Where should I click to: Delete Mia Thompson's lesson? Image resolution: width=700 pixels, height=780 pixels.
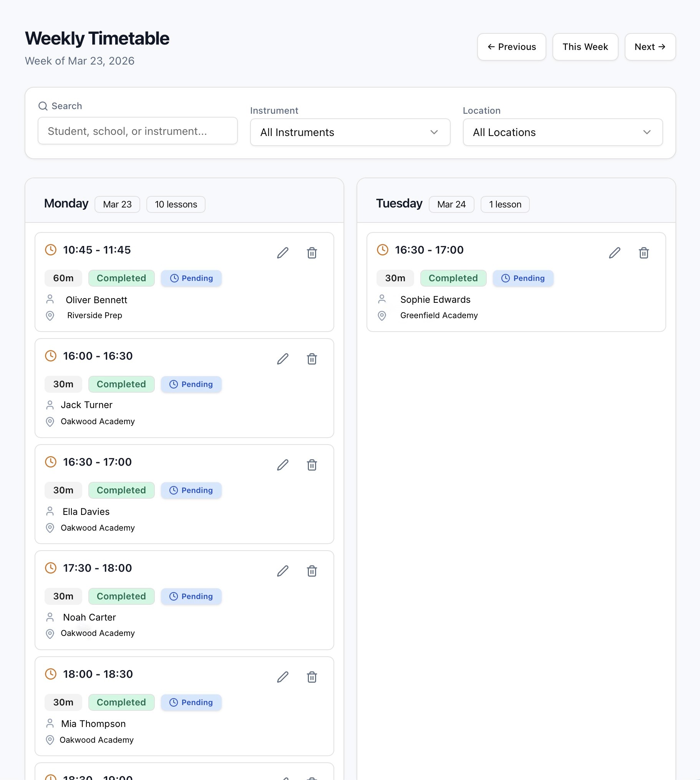click(x=312, y=677)
